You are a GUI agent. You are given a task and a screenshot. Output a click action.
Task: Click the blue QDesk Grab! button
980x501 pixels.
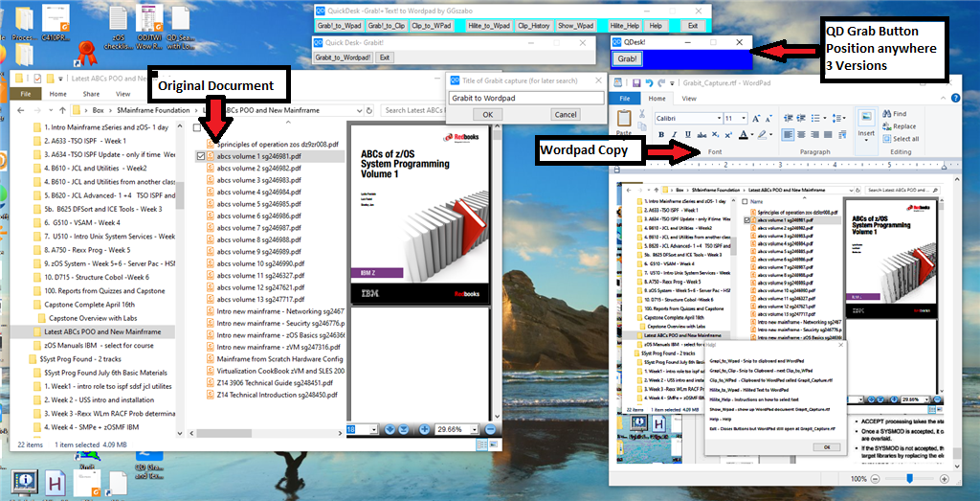point(628,59)
